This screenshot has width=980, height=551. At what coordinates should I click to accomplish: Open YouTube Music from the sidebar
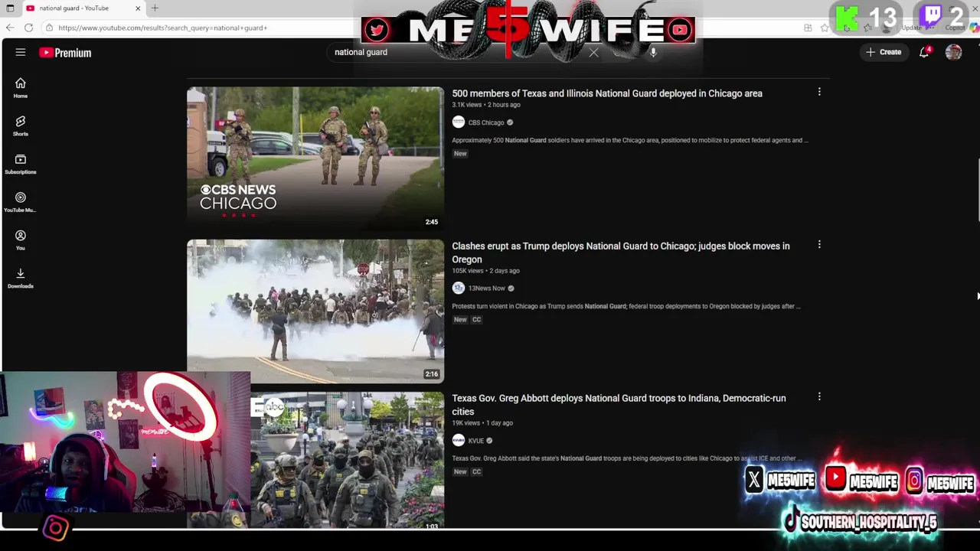[x=21, y=202]
